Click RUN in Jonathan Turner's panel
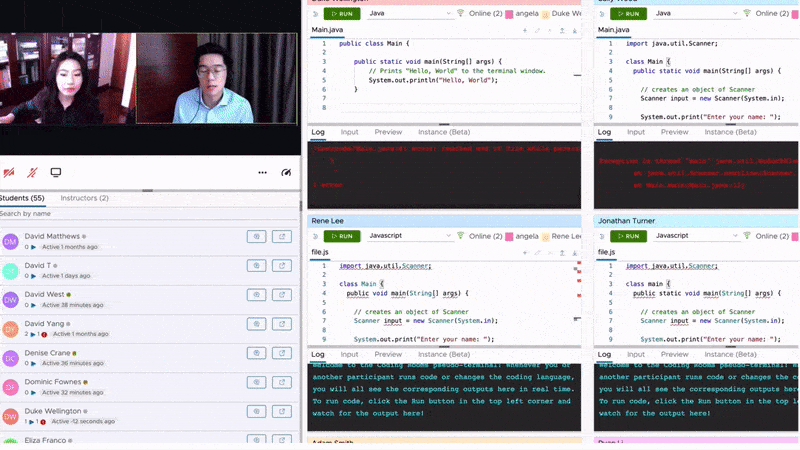 pos(628,236)
